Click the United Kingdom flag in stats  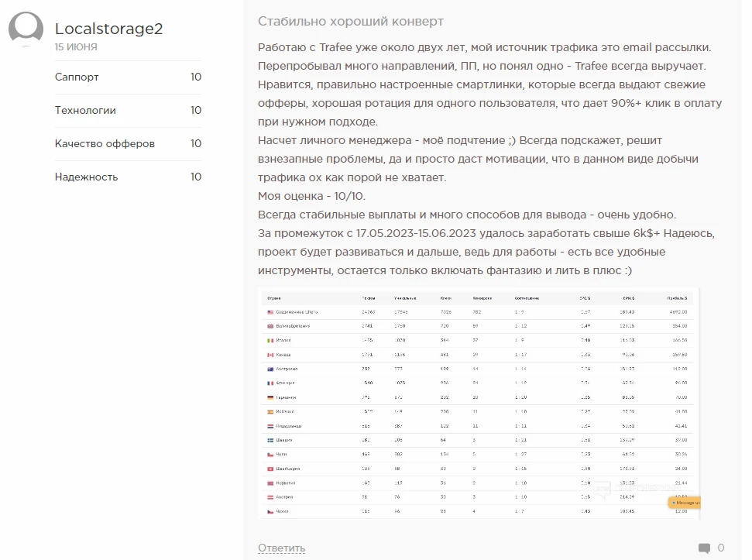[x=270, y=326]
